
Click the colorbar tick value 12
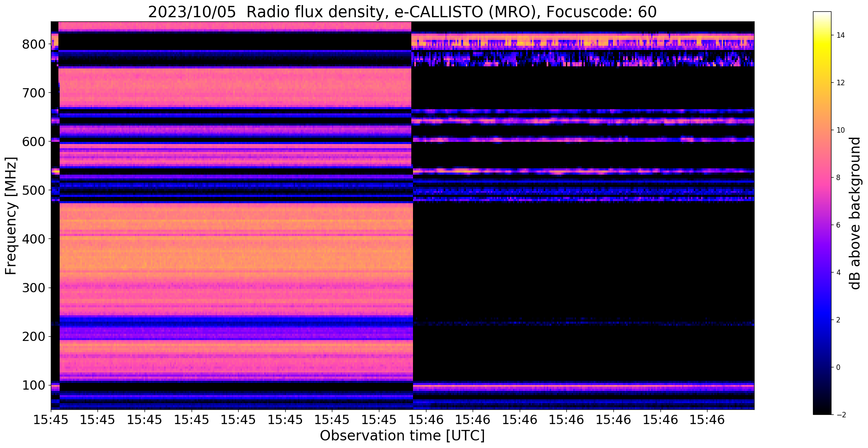(x=841, y=83)
